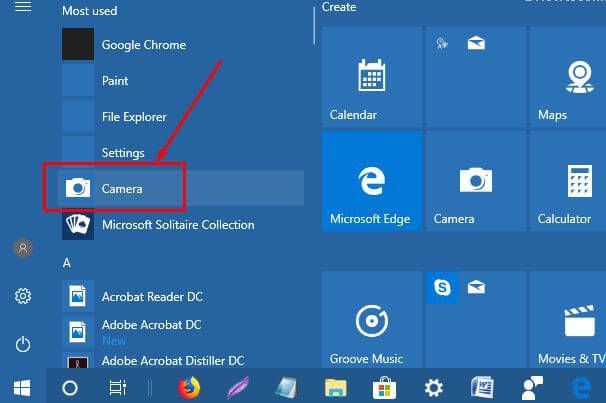Open Acrobat Reader DC

click(x=182, y=296)
